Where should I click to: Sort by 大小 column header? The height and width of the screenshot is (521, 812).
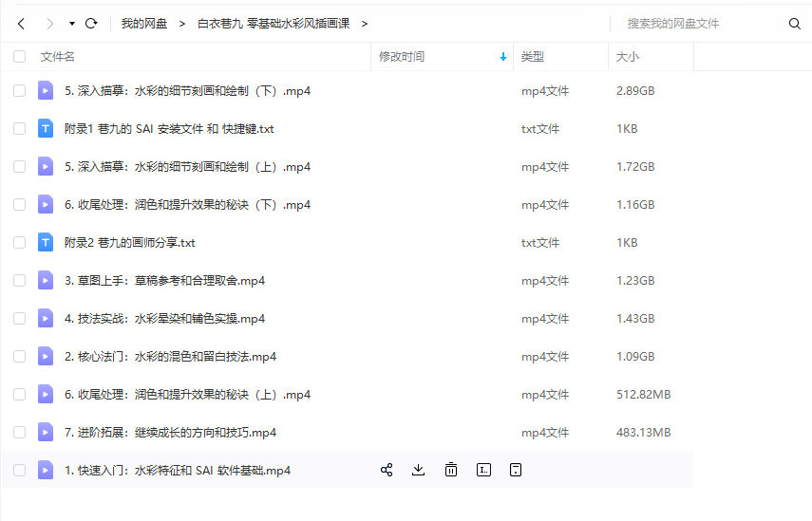tap(628, 57)
